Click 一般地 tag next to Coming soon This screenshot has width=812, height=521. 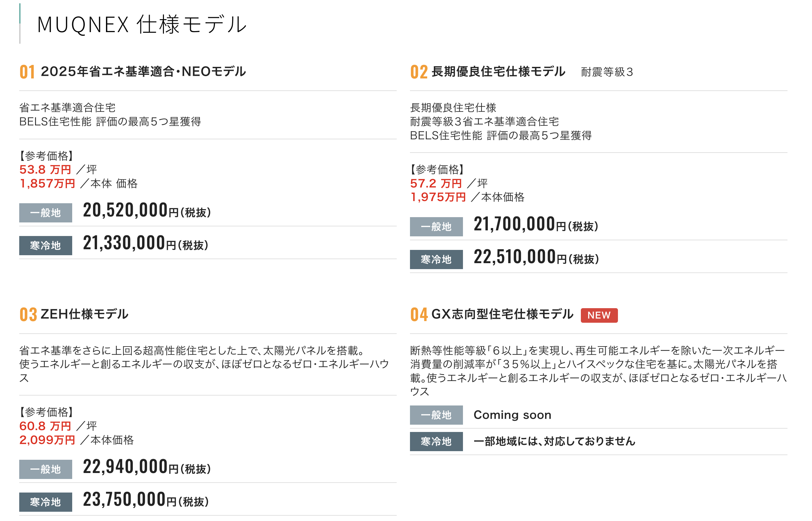(436, 415)
